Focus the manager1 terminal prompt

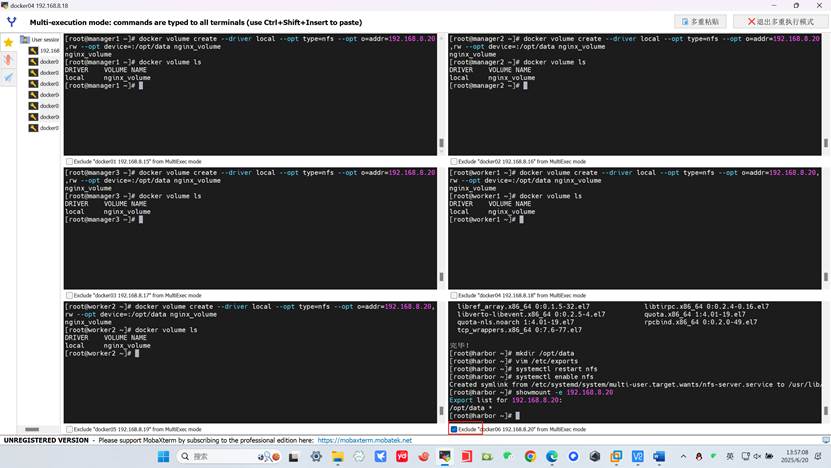pyautogui.click(x=104, y=86)
